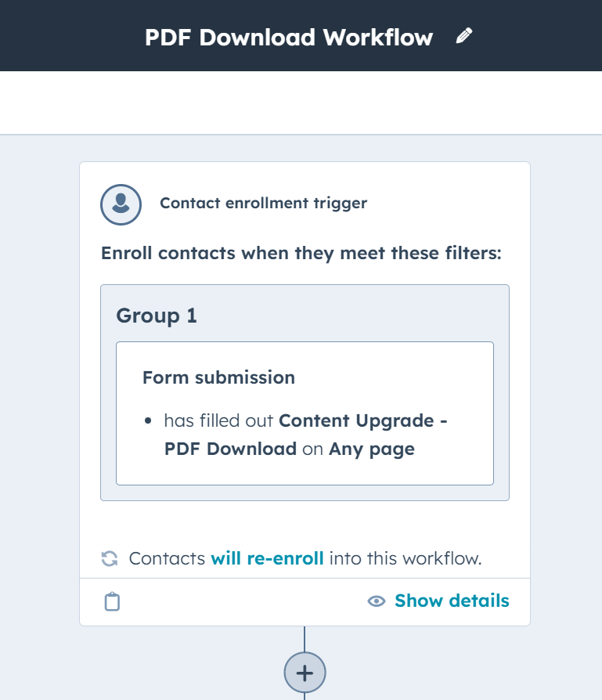602x700 pixels.
Task: Click the bullet point in the filter list
Action: click(150, 420)
